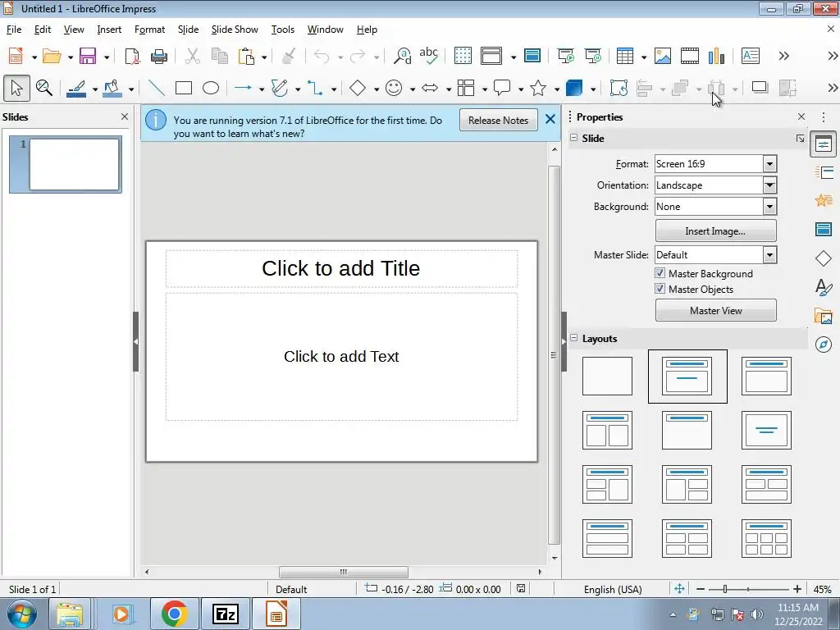
Task: Click the Master Slide toolbar icon
Action: point(532,56)
